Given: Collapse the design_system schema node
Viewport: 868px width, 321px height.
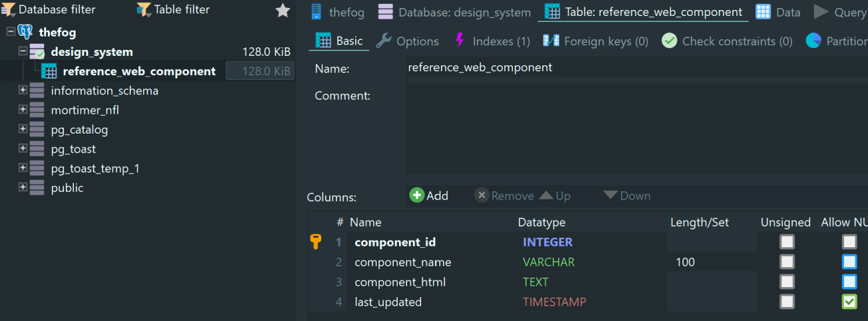Looking at the screenshot, I should click(x=23, y=51).
